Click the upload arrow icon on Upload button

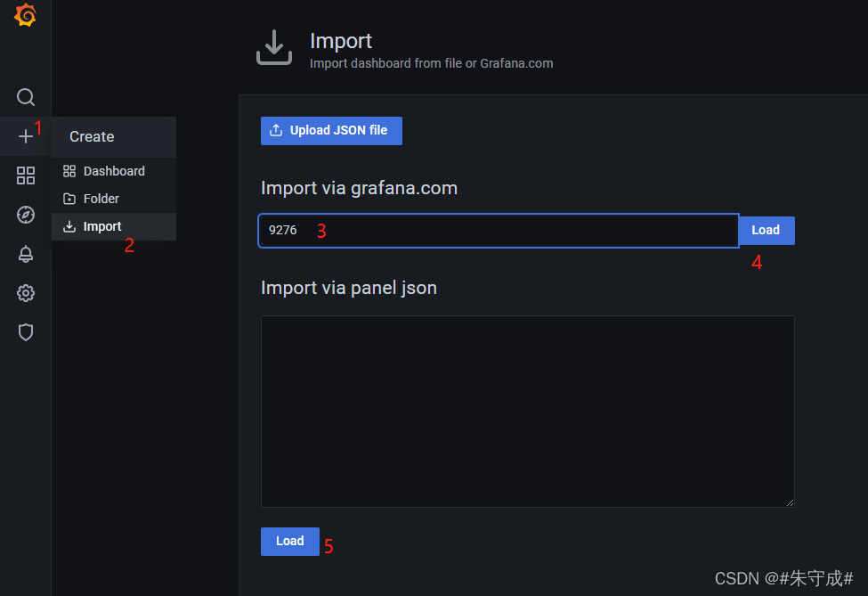276,130
